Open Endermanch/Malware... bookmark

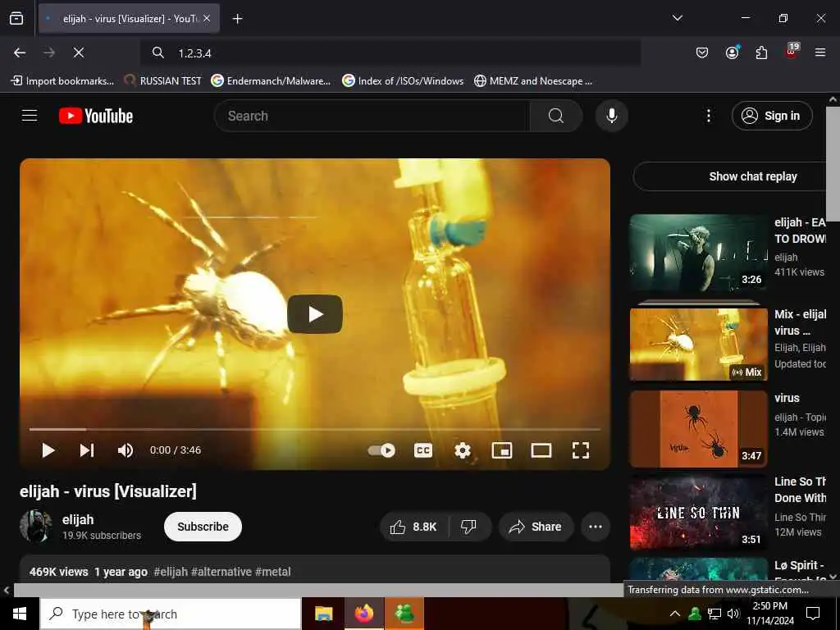click(271, 81)
